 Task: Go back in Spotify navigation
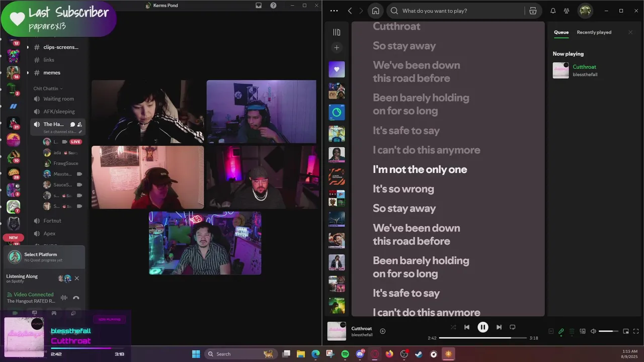pyautogui.click(x=350, y=11)
